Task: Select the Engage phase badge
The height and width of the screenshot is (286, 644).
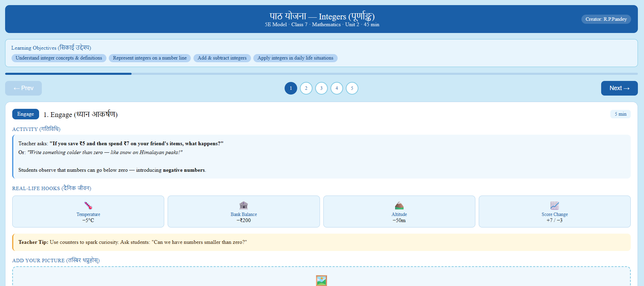Action: click(26, 114)
